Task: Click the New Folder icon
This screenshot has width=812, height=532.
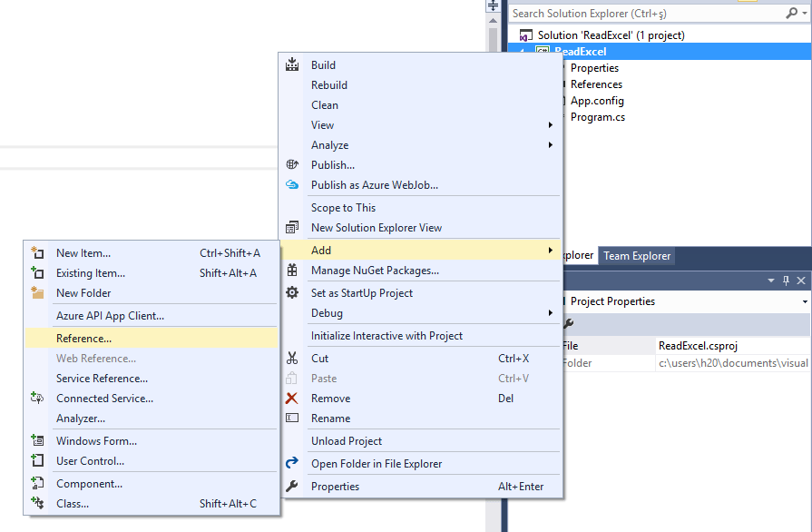Action: 37,292
